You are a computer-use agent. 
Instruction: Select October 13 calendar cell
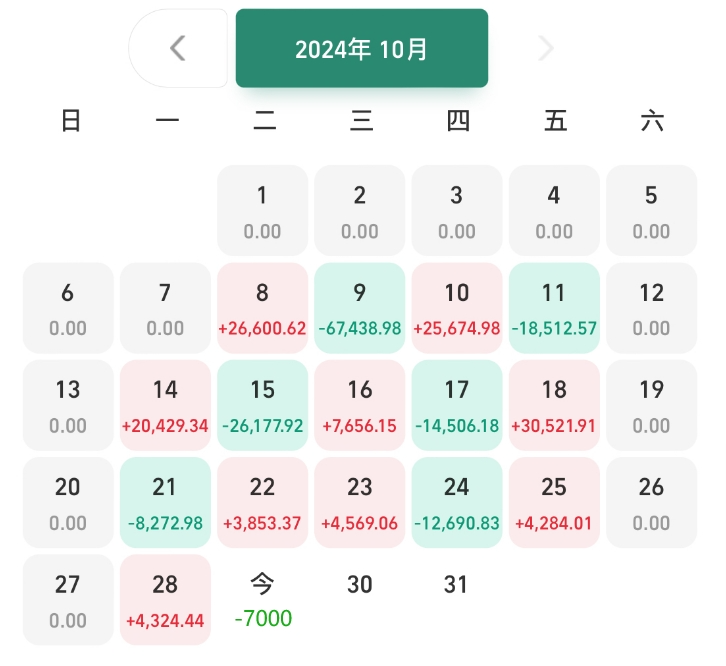pyautogui.click(x=68, y=405)
